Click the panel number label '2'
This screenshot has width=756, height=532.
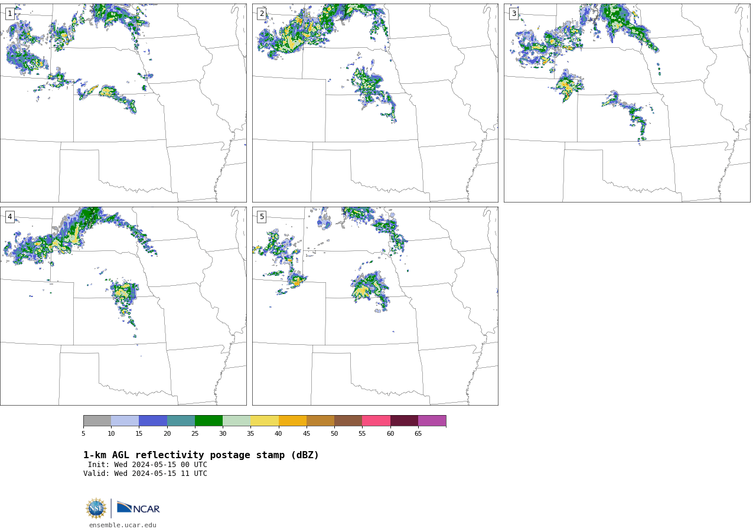262,14
